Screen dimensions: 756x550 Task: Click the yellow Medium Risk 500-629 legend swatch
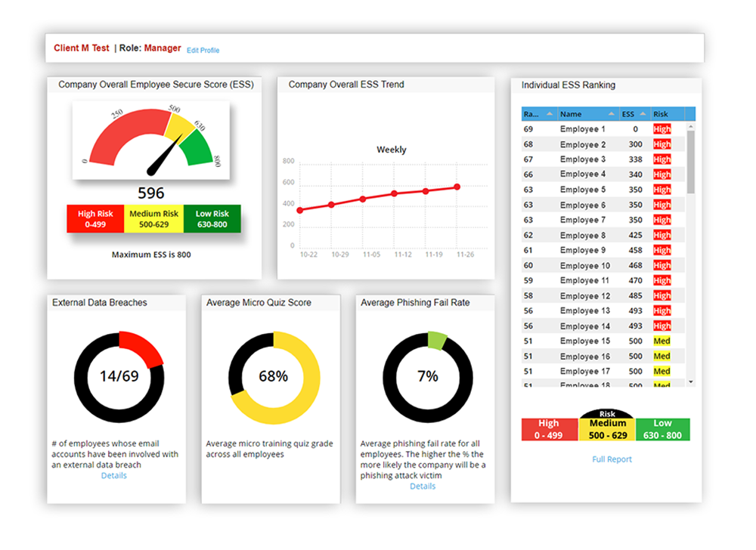pos(153,218)
